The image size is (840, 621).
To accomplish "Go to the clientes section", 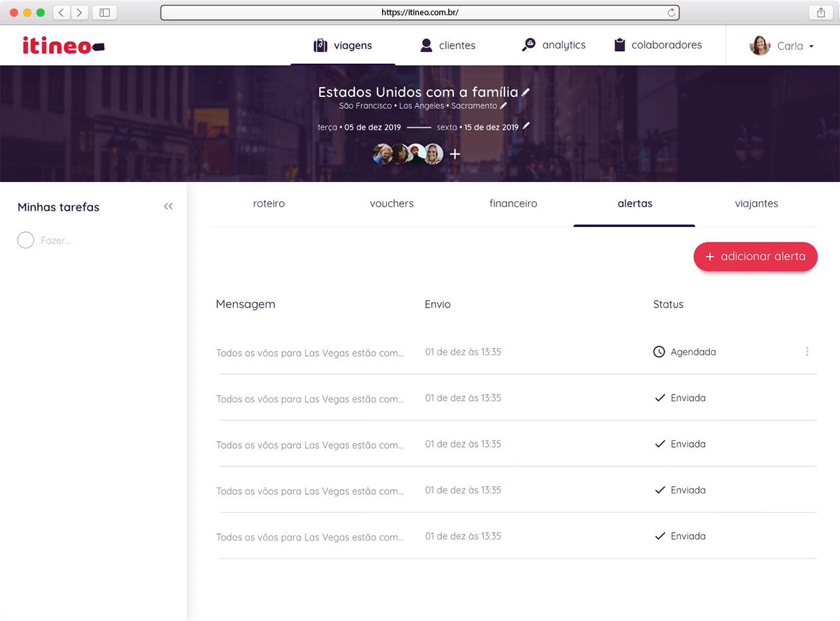I will pos(448,46).
